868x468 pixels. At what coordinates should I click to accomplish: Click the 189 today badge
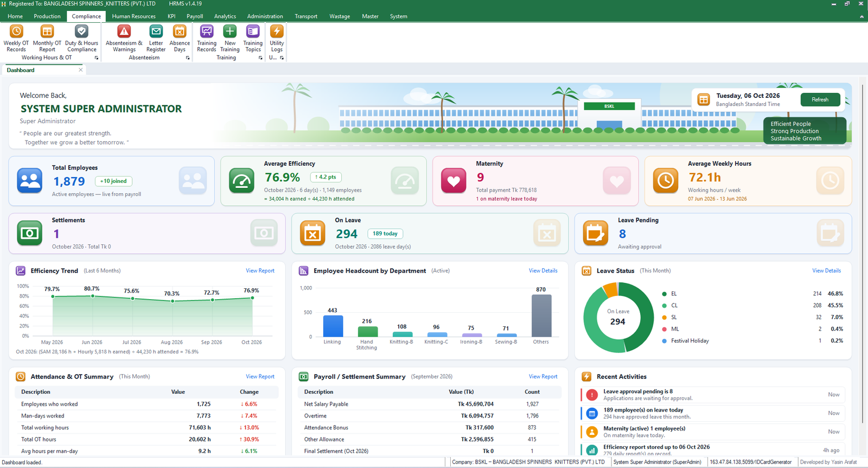385,233
